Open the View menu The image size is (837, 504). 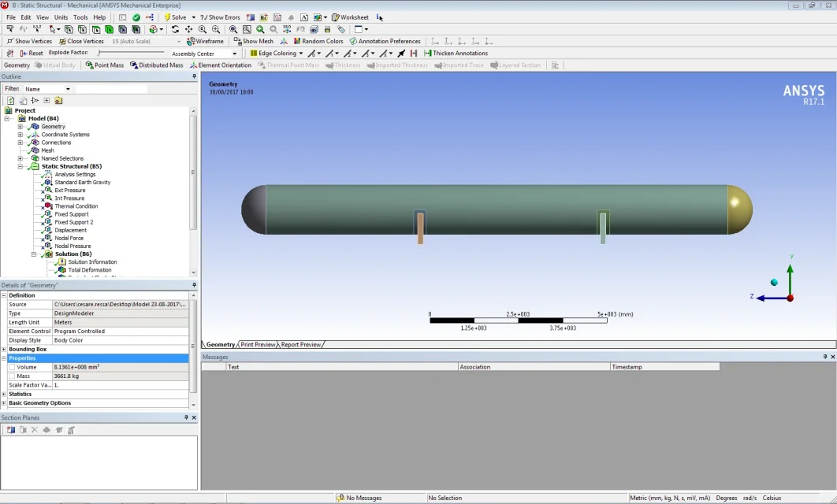click(x=43, y=17)
